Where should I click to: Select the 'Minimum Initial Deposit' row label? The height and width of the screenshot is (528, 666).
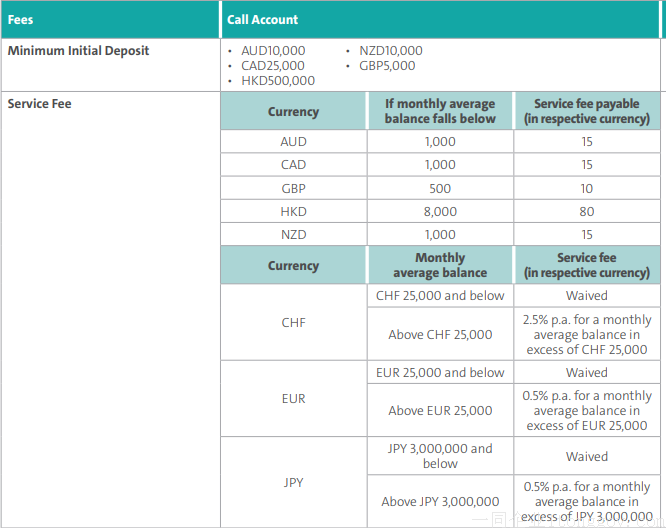click(79, 51)
